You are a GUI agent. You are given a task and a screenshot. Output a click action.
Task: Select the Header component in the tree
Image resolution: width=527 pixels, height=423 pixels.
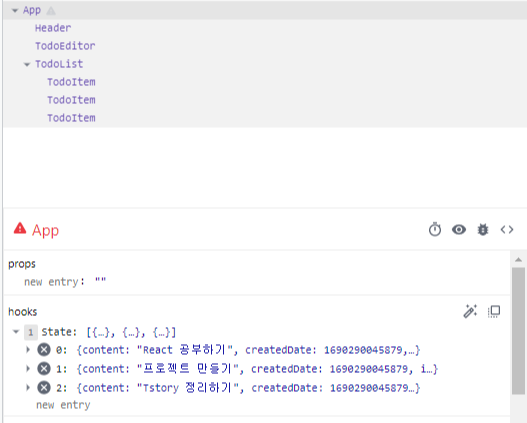click(53, 28)
